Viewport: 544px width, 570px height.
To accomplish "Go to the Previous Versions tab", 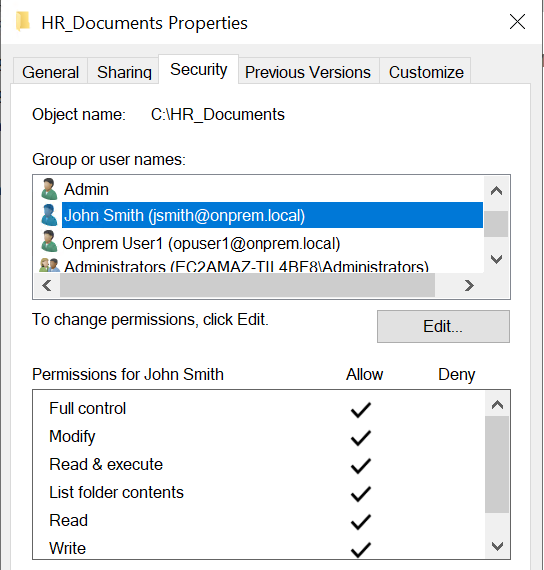I will (x=308, y=71).
